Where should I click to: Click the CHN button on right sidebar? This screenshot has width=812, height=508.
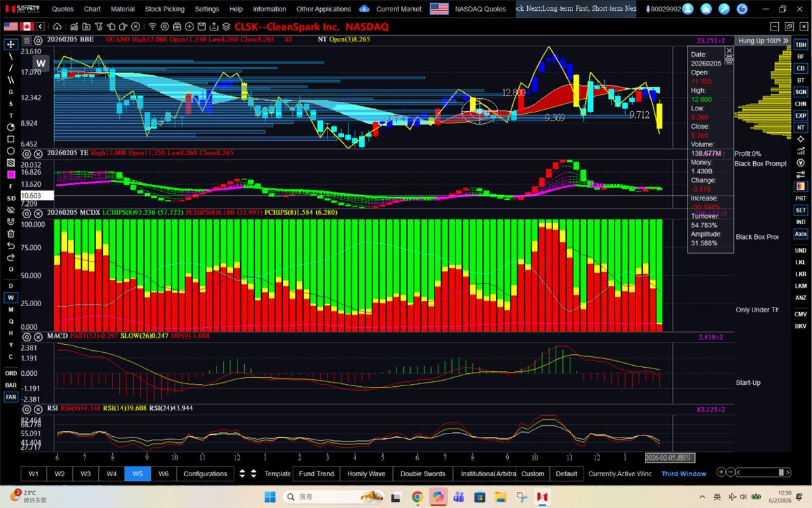coord(800,104)
